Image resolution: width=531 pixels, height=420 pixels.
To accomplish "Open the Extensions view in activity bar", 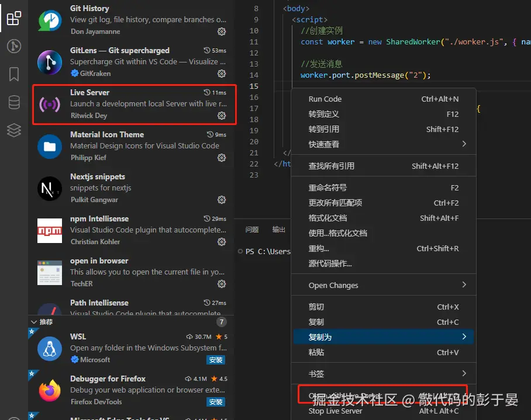I will tap(14, 18).
